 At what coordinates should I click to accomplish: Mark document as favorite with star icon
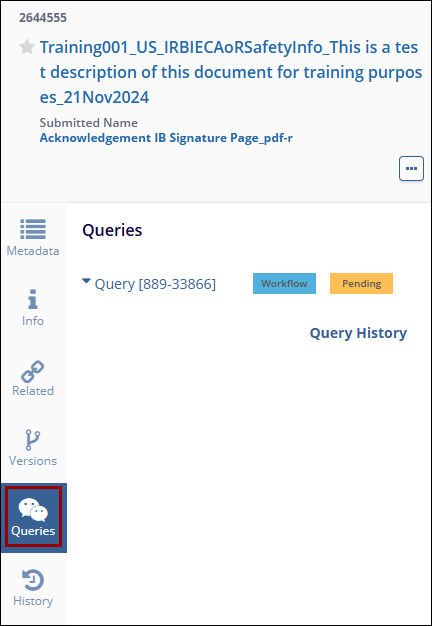(27, 47)
